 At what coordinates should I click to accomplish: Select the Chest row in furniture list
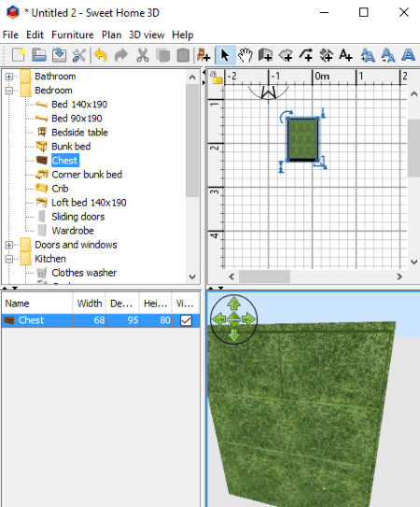(101, 320)
